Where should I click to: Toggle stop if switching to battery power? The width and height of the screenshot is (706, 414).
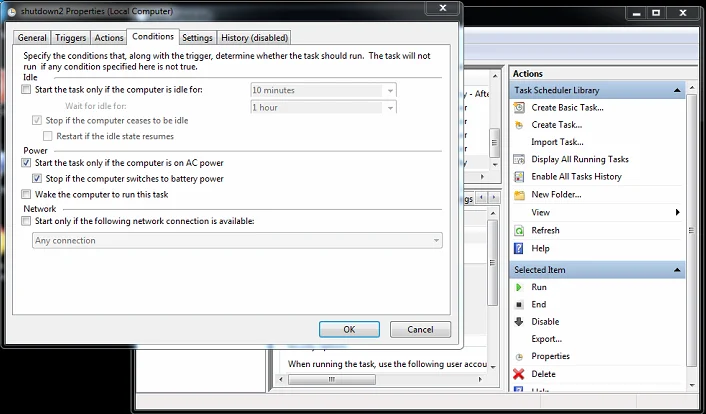coord(38,178)
